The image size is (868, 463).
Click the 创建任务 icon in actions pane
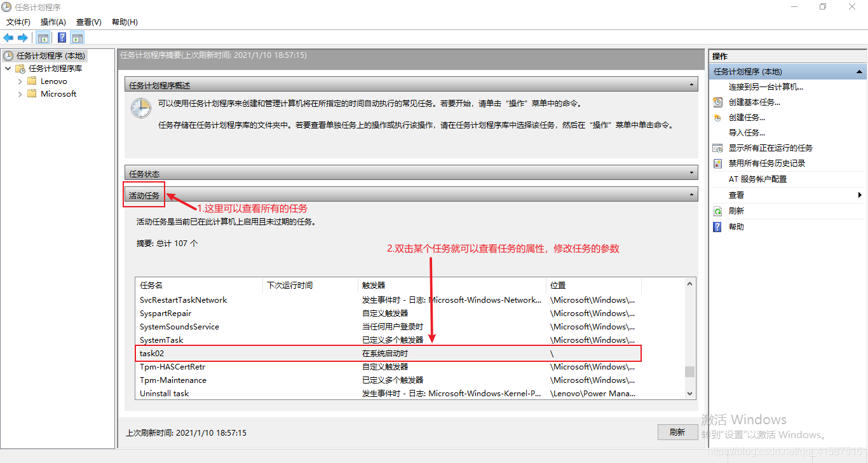[717, 117]
